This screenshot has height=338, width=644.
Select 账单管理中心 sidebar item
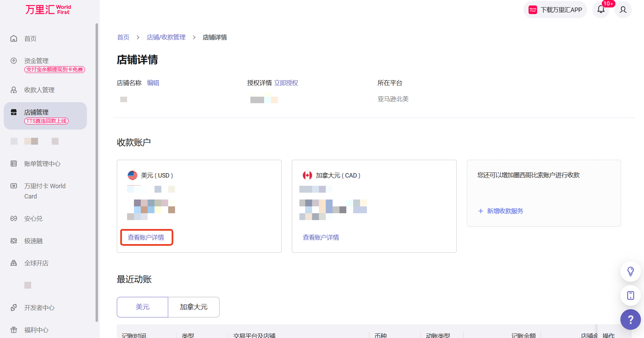click(42, 164)
